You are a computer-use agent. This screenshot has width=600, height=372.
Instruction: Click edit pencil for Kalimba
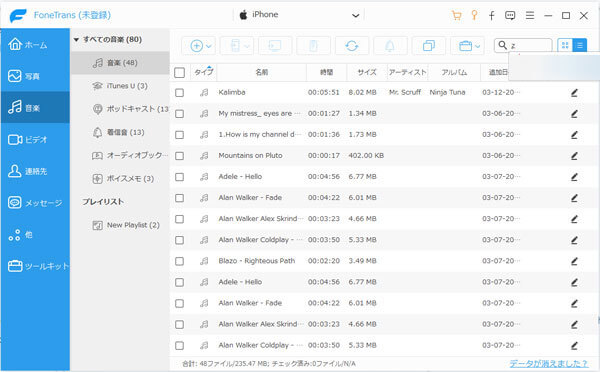pyautogui.click(x=574, y=93)
